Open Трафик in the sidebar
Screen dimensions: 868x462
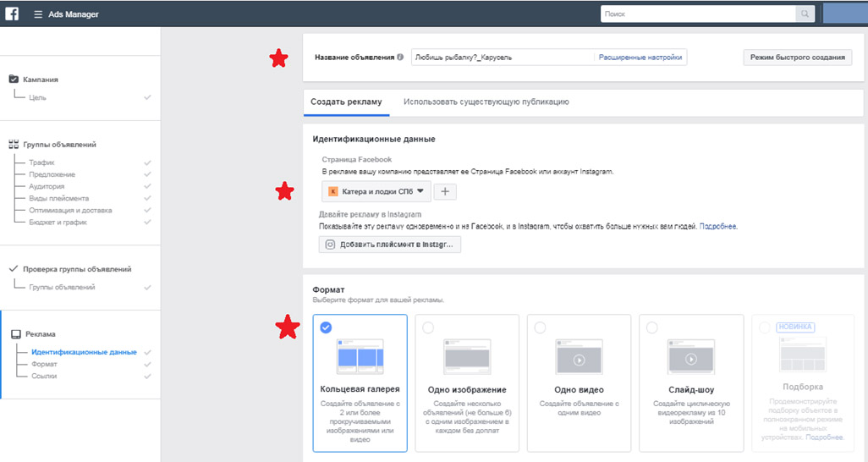click(x=41, y=162)
